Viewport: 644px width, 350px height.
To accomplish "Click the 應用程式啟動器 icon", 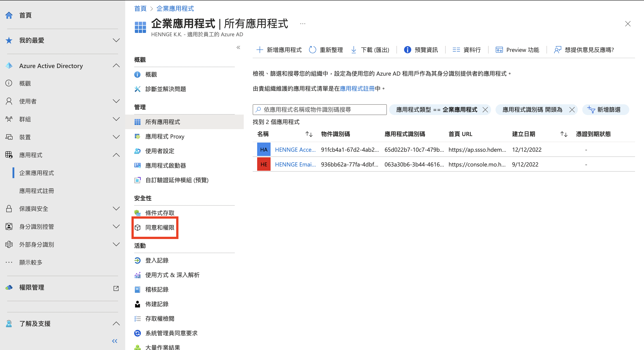I will click(x=138, y=165).
